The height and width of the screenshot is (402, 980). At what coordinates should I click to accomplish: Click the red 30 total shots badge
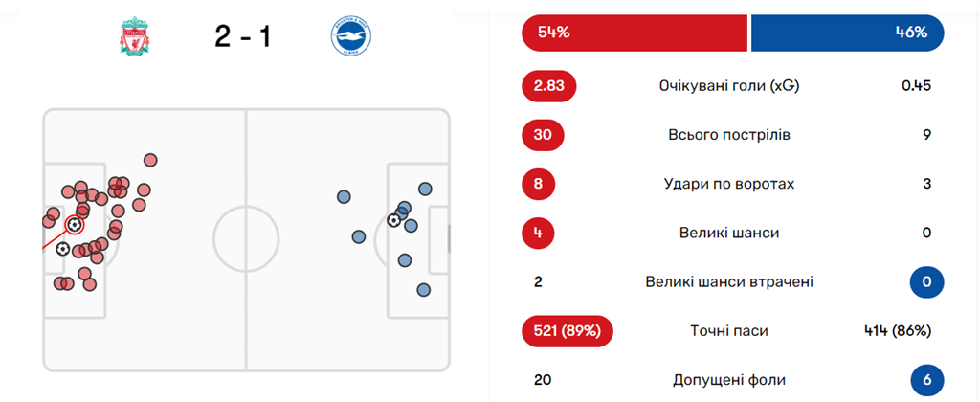543,135
